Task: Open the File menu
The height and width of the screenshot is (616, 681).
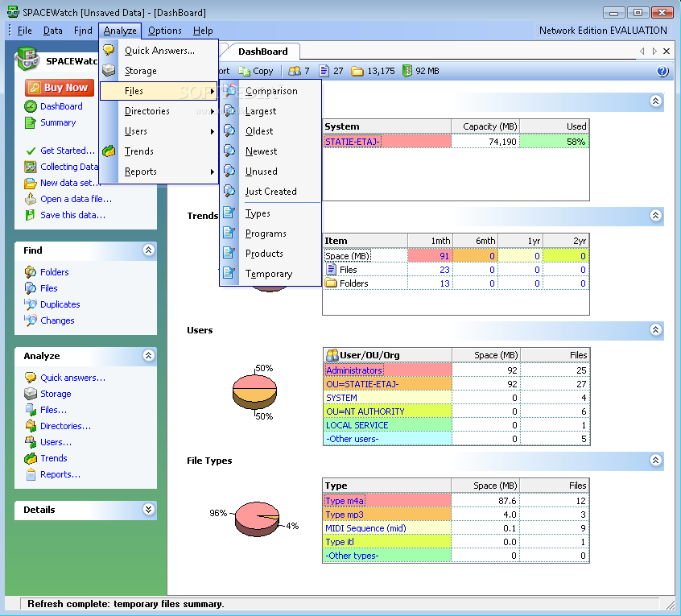Action: [24, 31]
